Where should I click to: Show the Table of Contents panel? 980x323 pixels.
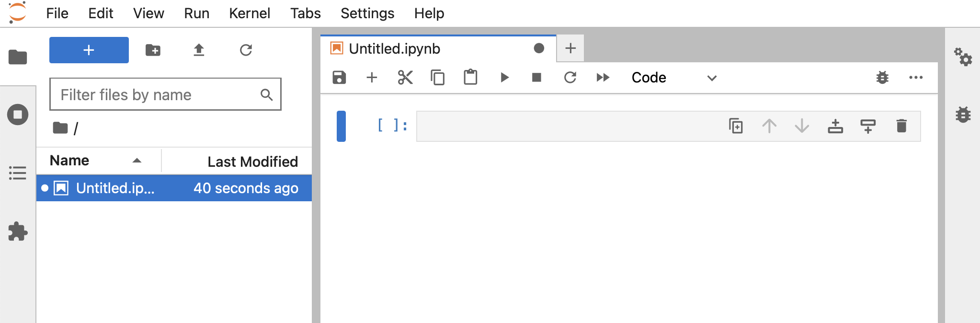18,173
